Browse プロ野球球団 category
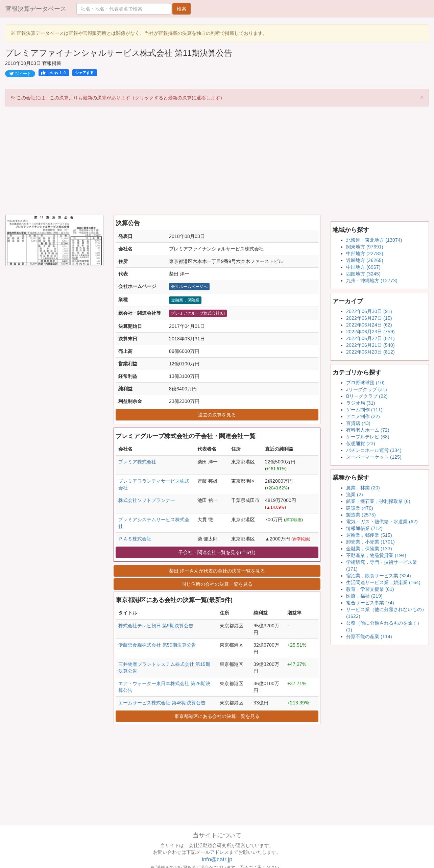Viewport: 434px width, 868px height. point(365,383)
